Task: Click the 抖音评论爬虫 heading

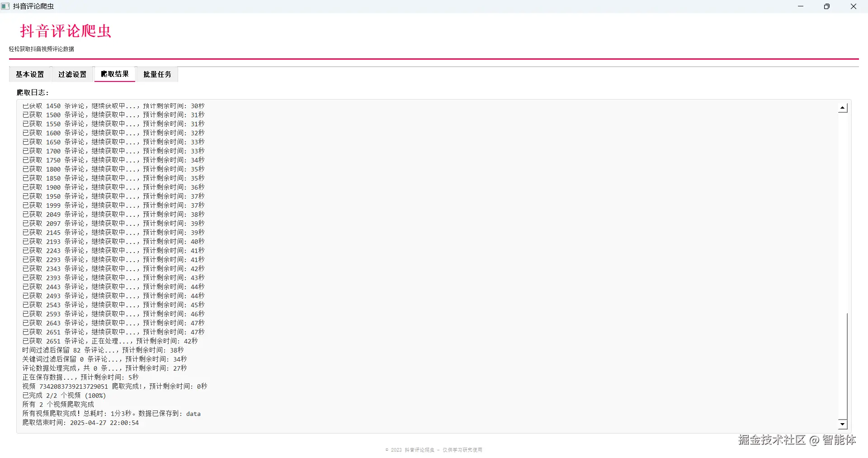Action: pos(66,31)
